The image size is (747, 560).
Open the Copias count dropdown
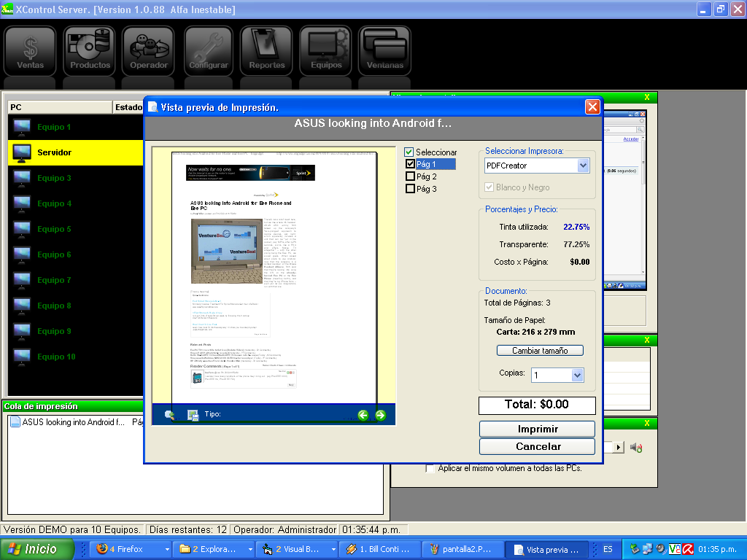578,376
